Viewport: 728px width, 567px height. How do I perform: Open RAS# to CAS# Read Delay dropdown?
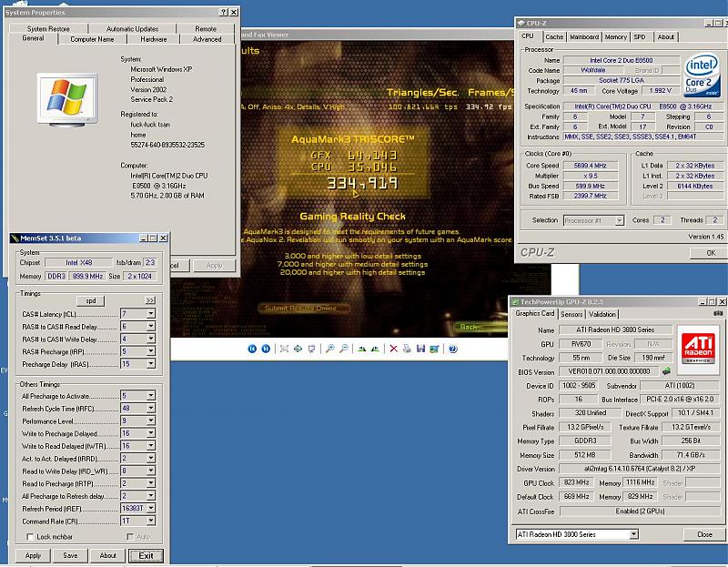click(x=151, y=327)
